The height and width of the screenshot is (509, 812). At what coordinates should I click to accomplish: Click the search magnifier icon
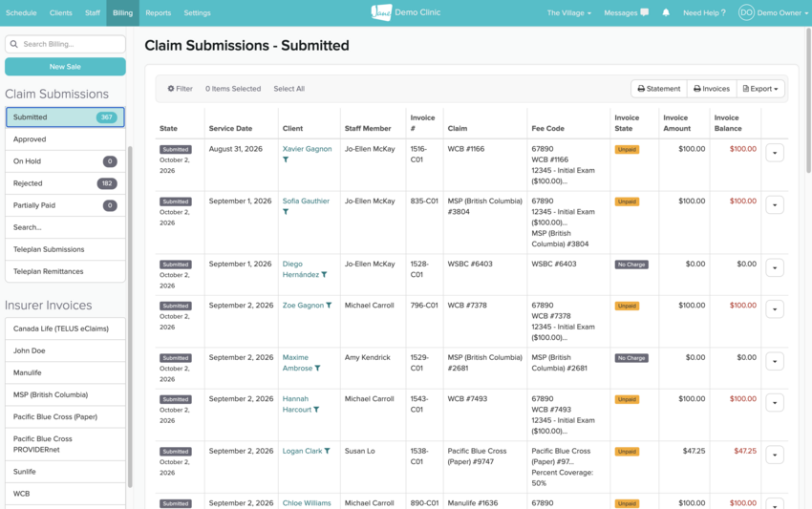(x=14, y=44)
